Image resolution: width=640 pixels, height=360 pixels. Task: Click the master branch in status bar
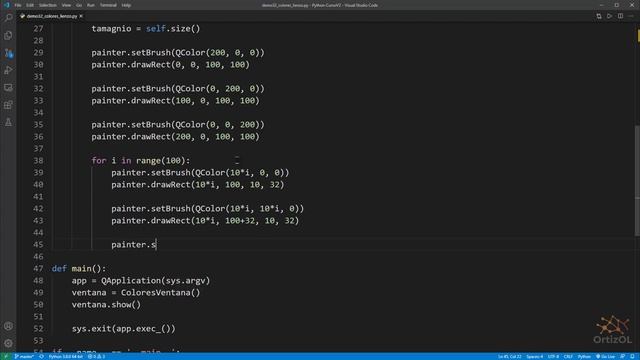24,356
